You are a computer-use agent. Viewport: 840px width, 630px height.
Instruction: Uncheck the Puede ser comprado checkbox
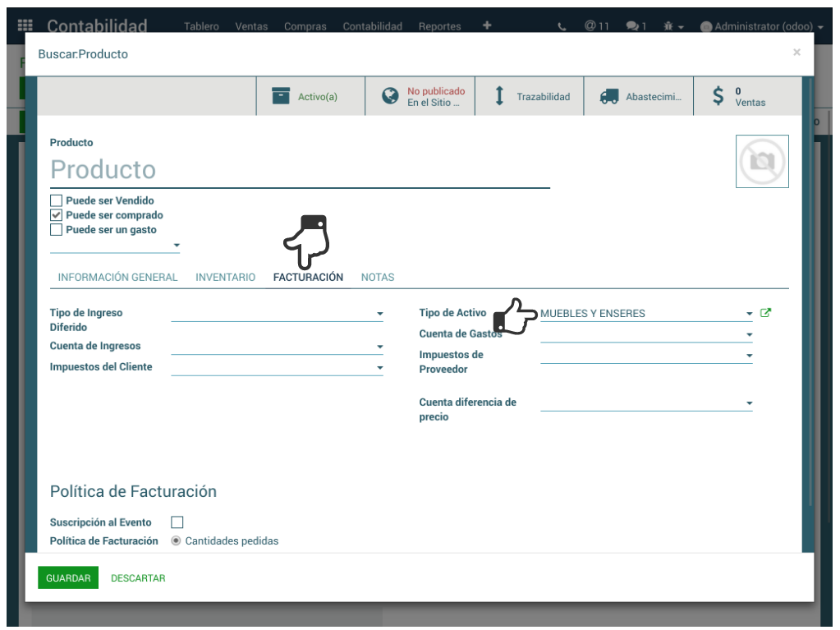[x=57, y=215]
